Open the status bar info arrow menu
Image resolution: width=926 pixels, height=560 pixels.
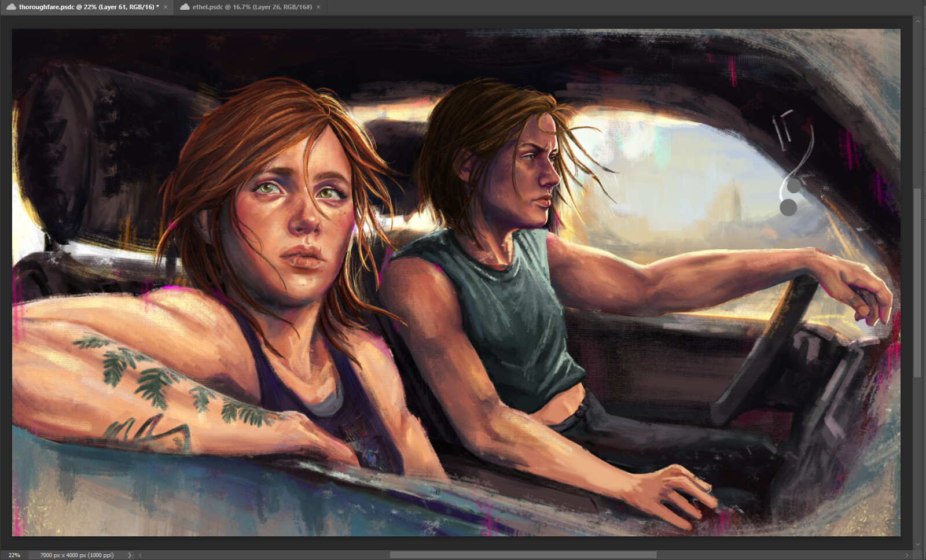130,555
